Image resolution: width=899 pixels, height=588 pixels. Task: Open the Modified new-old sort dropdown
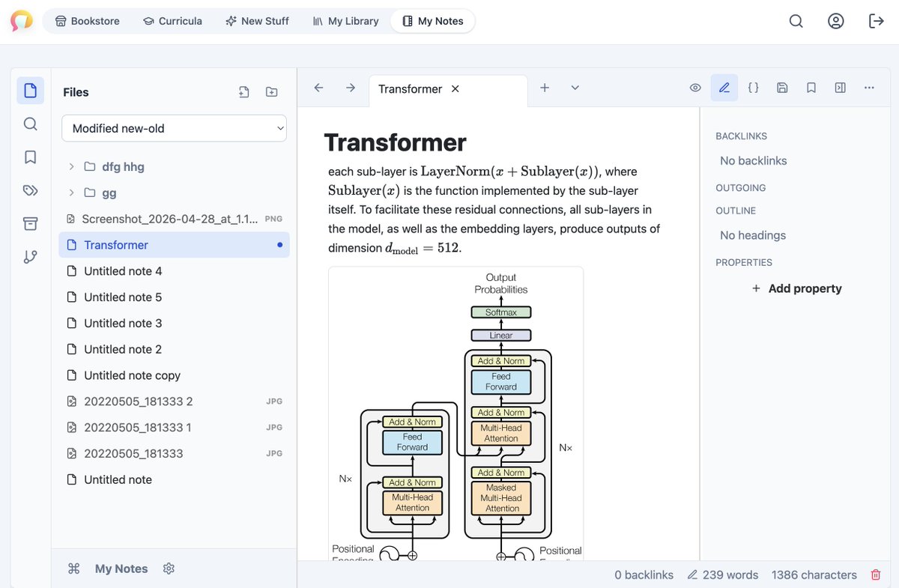174,128
